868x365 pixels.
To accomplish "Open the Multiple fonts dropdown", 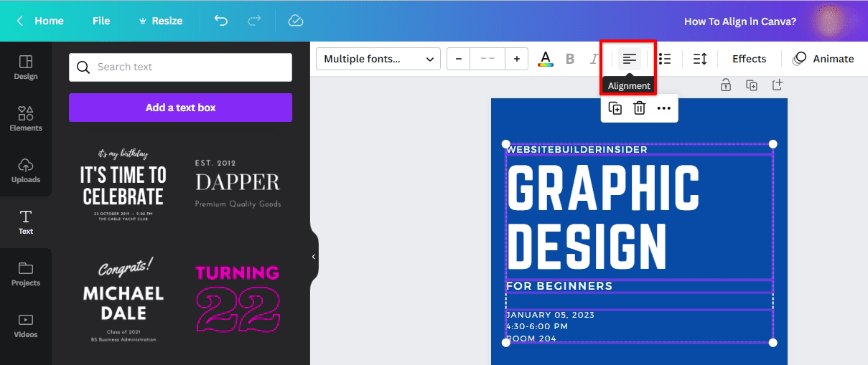I will coord(378,59).
